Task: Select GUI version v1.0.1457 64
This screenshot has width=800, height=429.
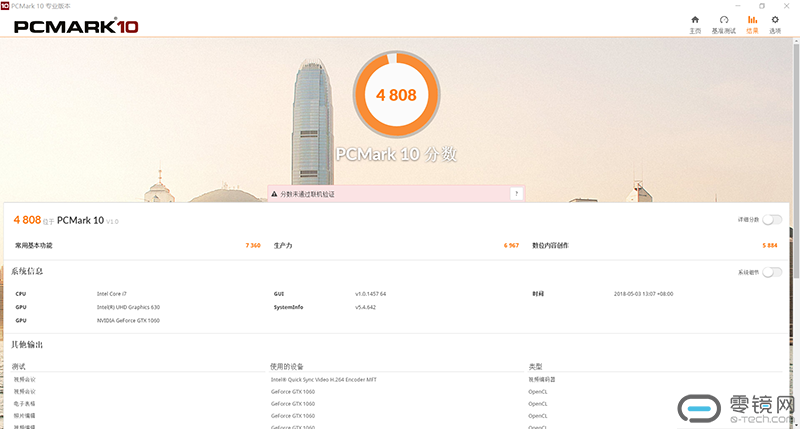Action: click(x=370, y=294)
